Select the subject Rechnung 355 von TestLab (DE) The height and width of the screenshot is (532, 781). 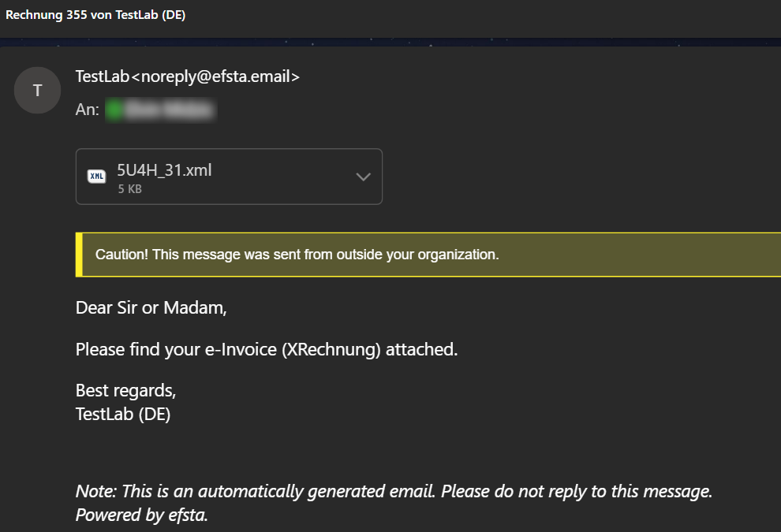[x=95, y=14]
